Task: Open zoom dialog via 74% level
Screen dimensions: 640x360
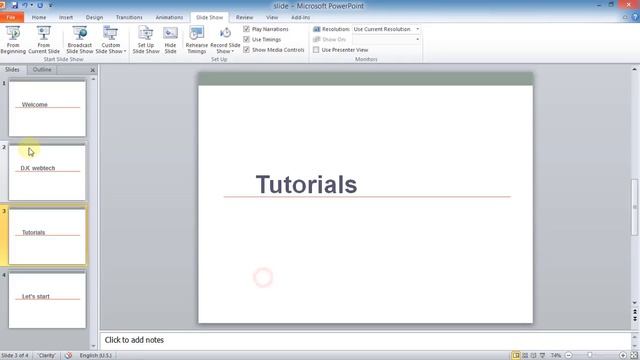Action: coord(556,356)
